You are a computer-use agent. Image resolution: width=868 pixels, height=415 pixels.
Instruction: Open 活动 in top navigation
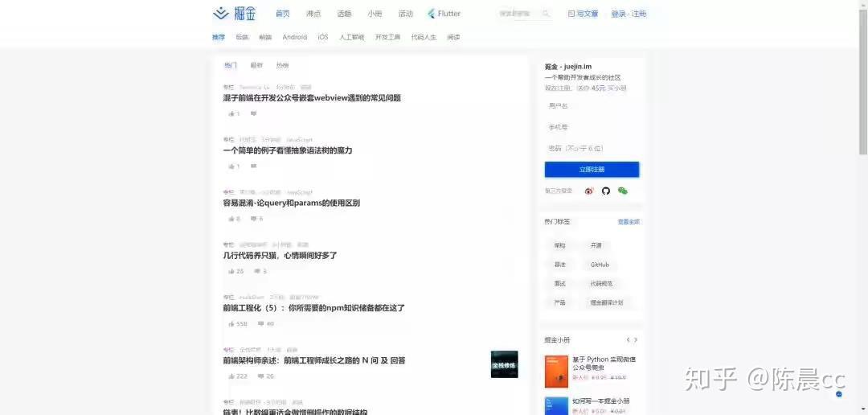405,14
